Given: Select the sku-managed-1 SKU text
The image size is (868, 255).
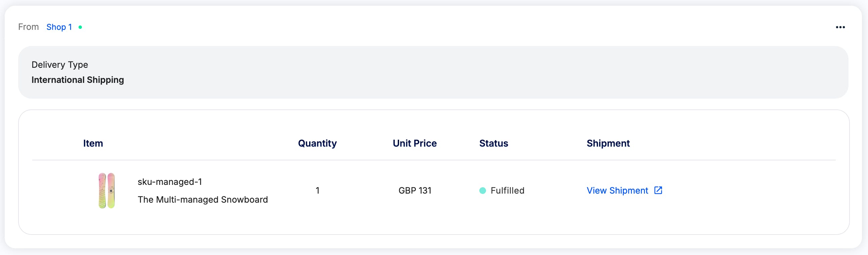Looking at the screenshot, I should 170,182.
